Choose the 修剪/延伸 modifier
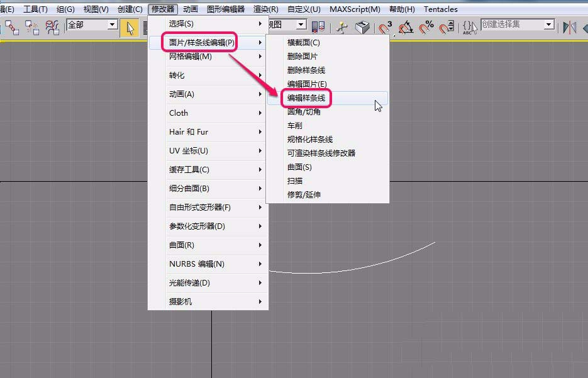The image size is (588, 378). coord(328,194)
